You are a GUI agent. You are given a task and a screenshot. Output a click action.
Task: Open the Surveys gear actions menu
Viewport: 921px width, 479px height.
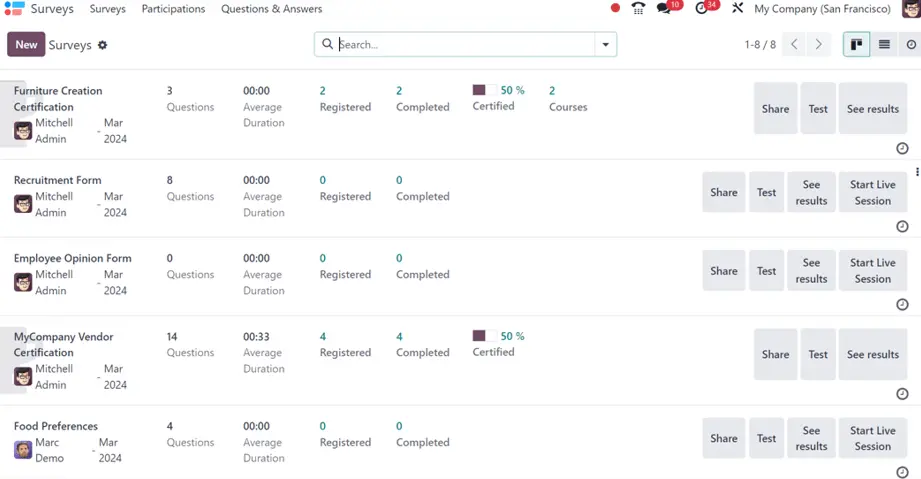(102, 45)
